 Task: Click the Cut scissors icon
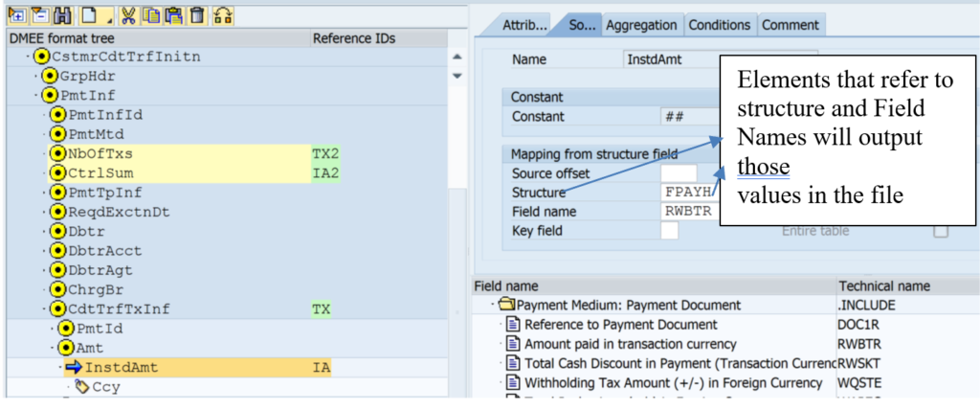[128, 14]
